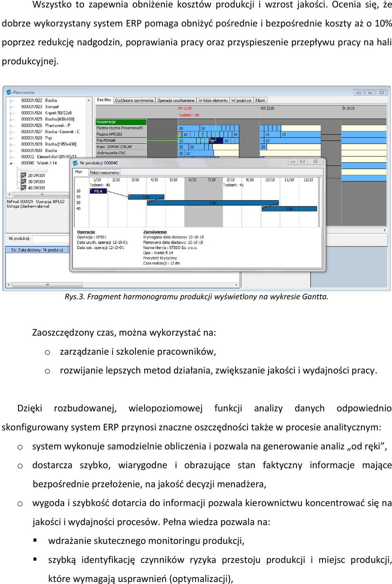This screenshot has width=392, height=584.
Task: Close the Nr produkcji 000040 window
Action: pyautogui.click(x=315, y=161)
